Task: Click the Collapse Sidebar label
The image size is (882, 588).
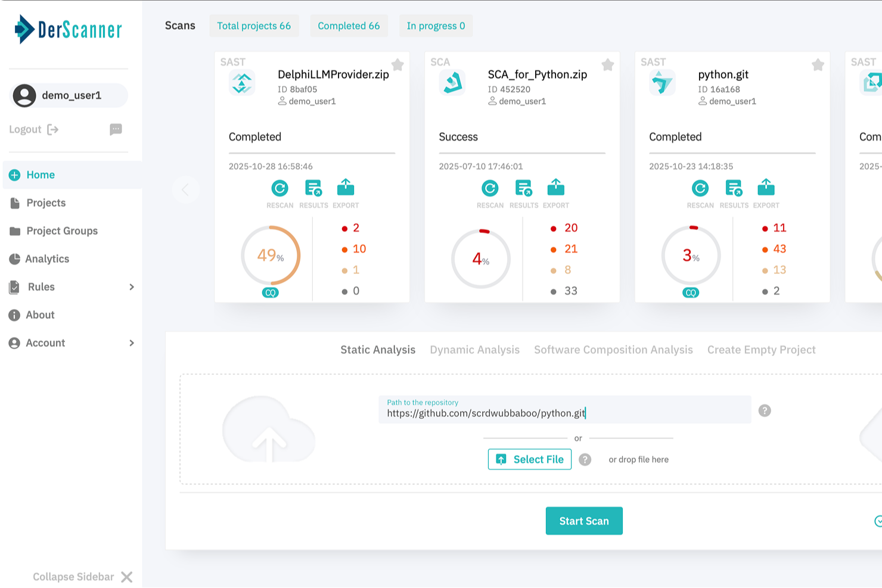Action: (x=73, y=577)
